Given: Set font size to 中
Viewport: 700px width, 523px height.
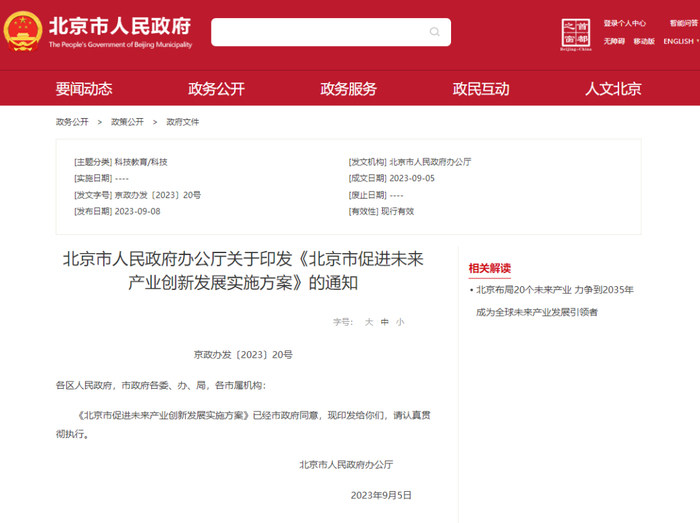Looking at the screenshot, I should [x=384, y=322].
